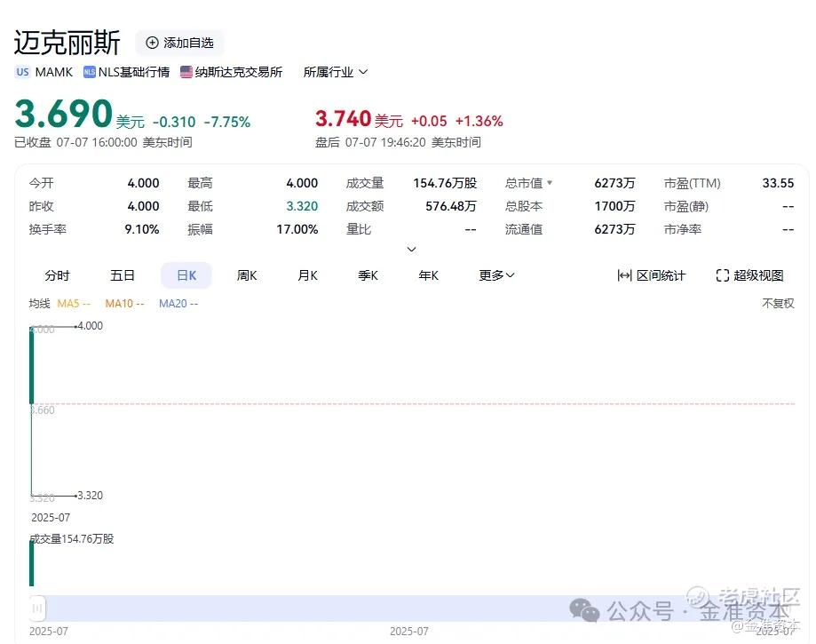Open the 总市值 dropdown arrow
The width and height of the screenshot is (816, 644).
pos(550,183)
